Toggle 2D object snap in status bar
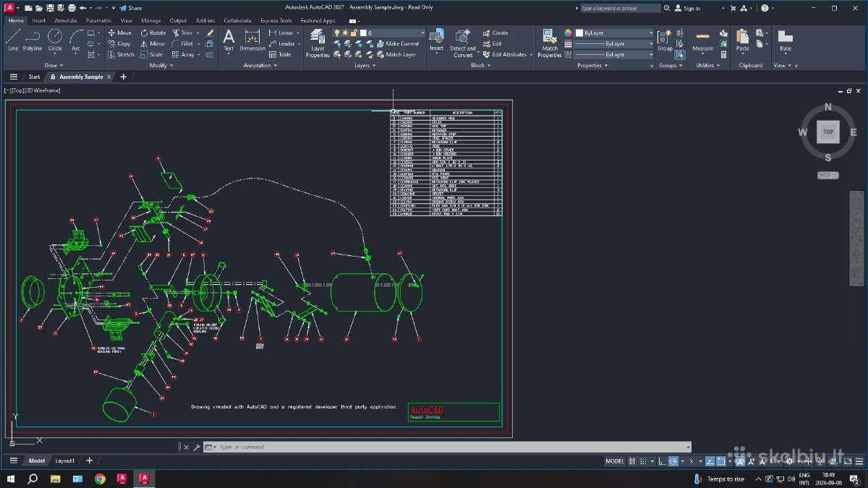 [x=722, y=461]
